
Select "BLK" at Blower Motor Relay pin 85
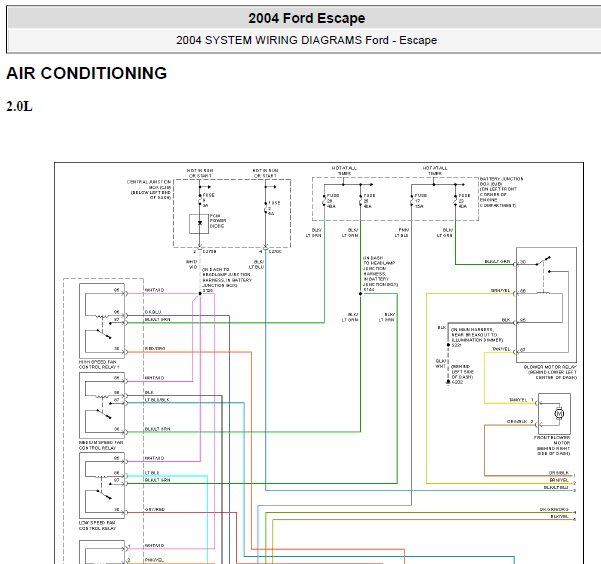pyautogui.click(x=506, y=320)
